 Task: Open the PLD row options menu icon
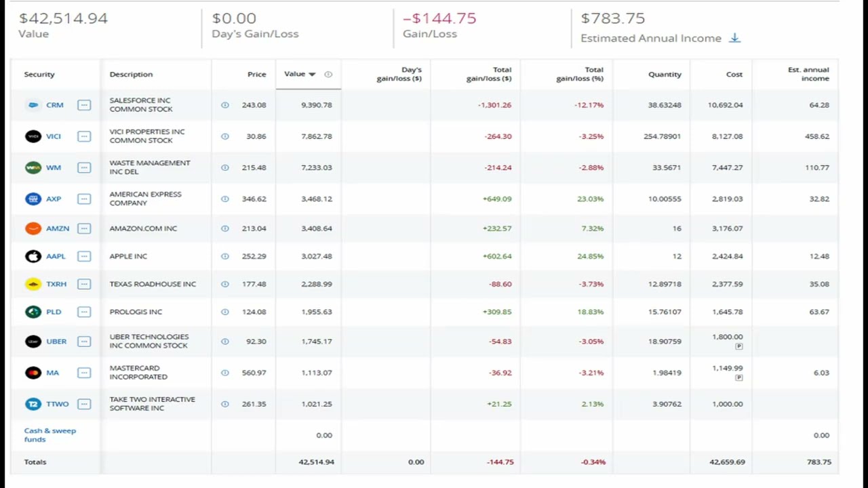[84, 312]
